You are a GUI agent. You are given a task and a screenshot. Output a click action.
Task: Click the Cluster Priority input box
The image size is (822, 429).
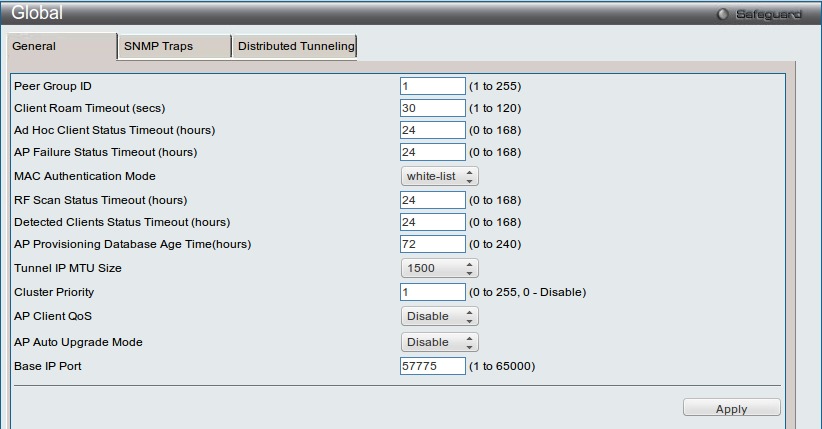click(x=432, y=292)
